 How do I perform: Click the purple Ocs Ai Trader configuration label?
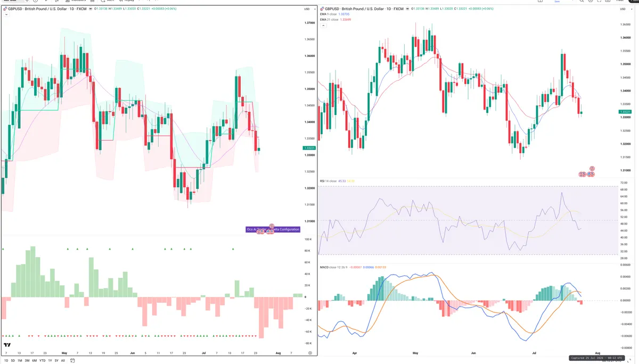(273, 229)
